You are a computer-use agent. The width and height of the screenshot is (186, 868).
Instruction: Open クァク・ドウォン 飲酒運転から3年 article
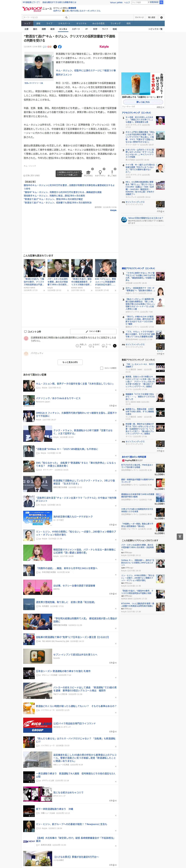tap(83, 432)
